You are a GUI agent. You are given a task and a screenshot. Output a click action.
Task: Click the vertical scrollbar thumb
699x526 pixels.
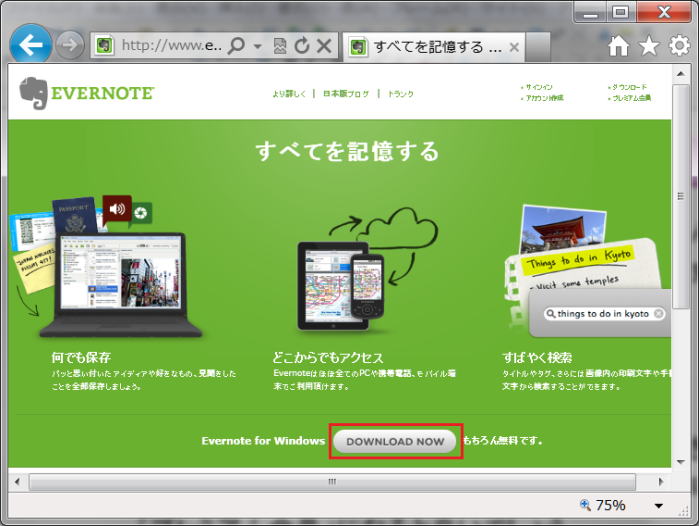680,196
